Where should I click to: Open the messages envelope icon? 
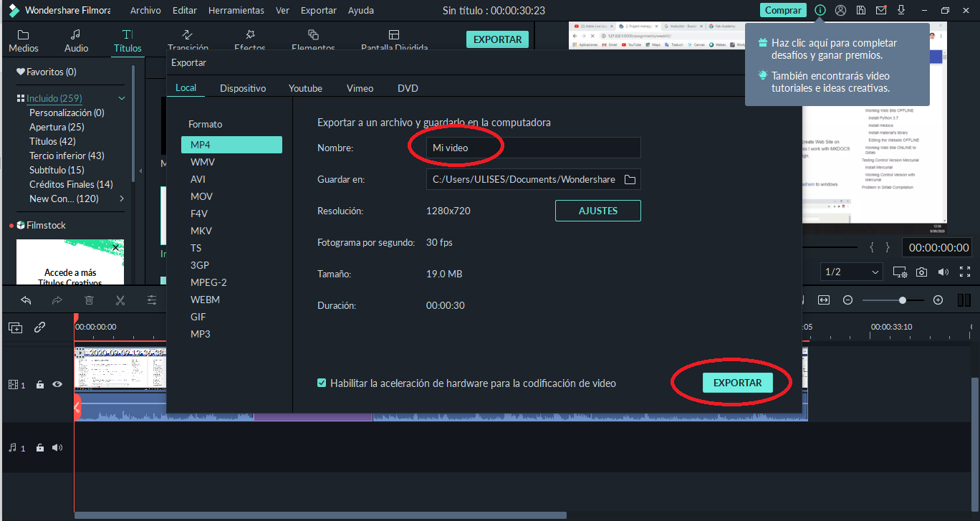(881, 10)
